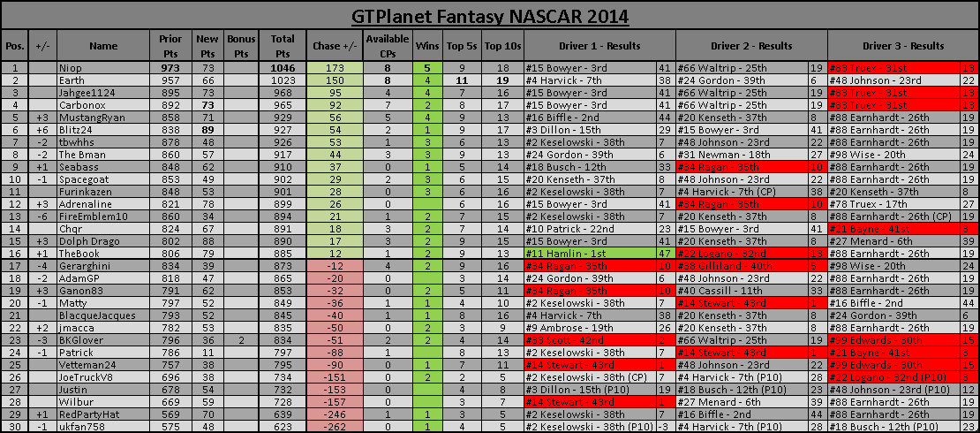
Task: Click the 'Available CPs' column header
Action: (388, 46)
